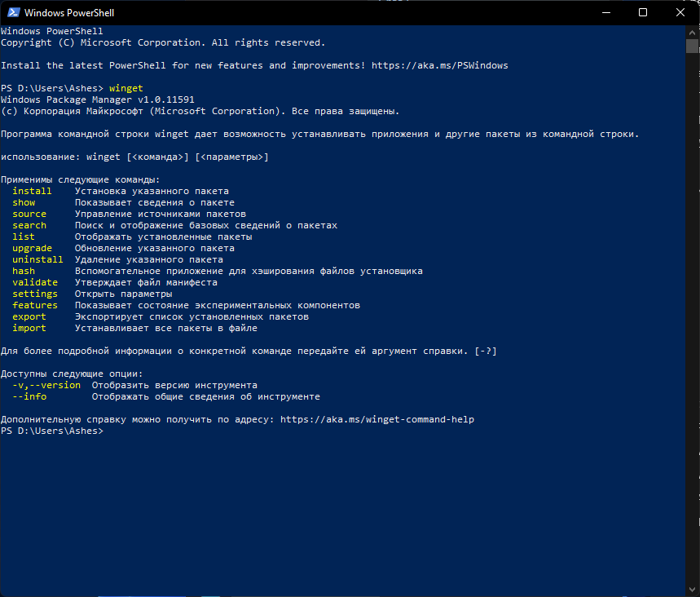The height and width of the screenshot is (597, 700).
Task: Click the typed 'winget' command text
Action: coord(125,88)
